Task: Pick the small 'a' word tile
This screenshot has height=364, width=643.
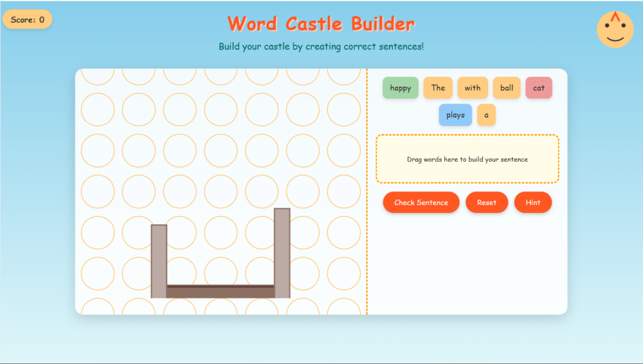Action: 486,115
